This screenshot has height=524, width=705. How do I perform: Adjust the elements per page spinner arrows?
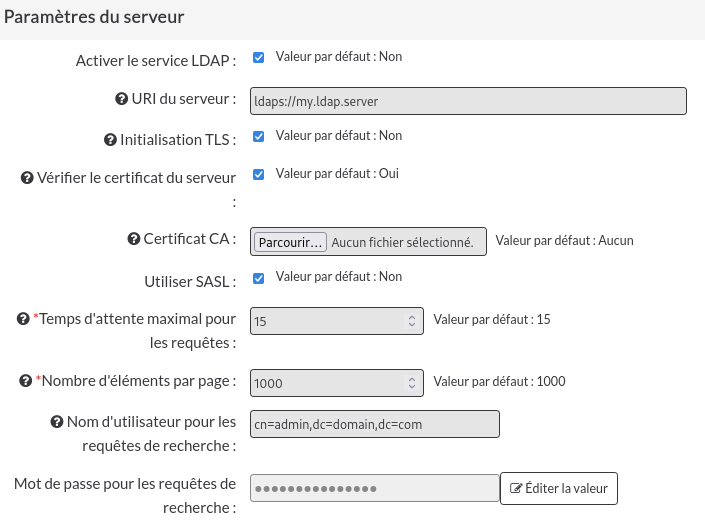point(412,383)
